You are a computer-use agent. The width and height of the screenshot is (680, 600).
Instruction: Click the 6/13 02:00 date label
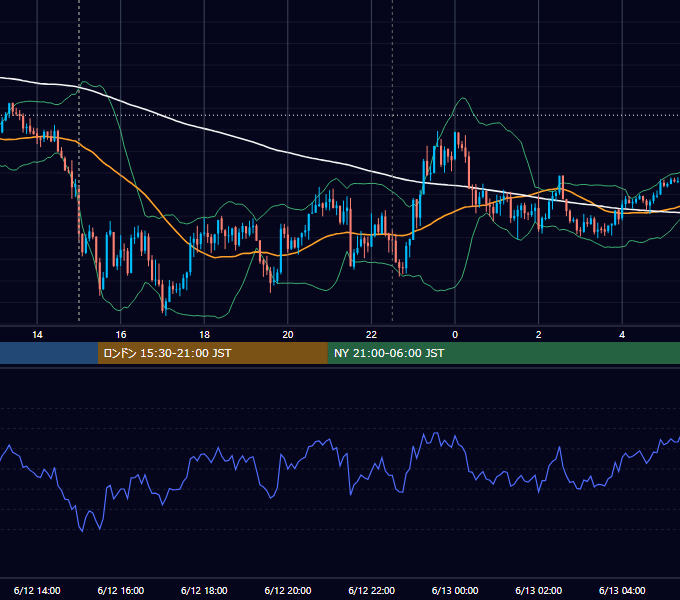pos(539,590)
